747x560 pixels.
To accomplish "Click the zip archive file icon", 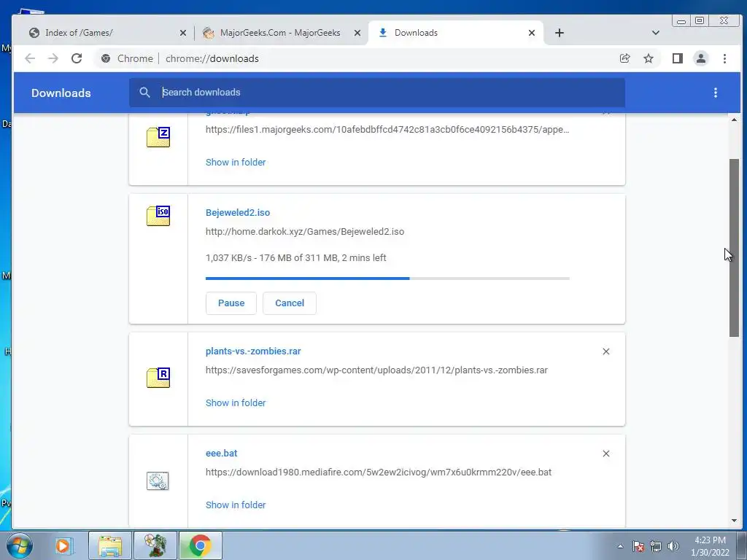I will [x=158, y=137].
